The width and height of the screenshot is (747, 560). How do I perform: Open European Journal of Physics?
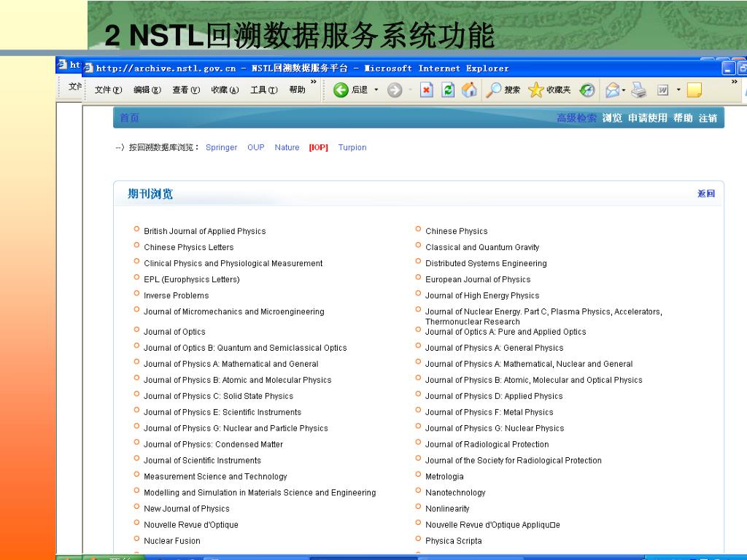pos(478,279)
